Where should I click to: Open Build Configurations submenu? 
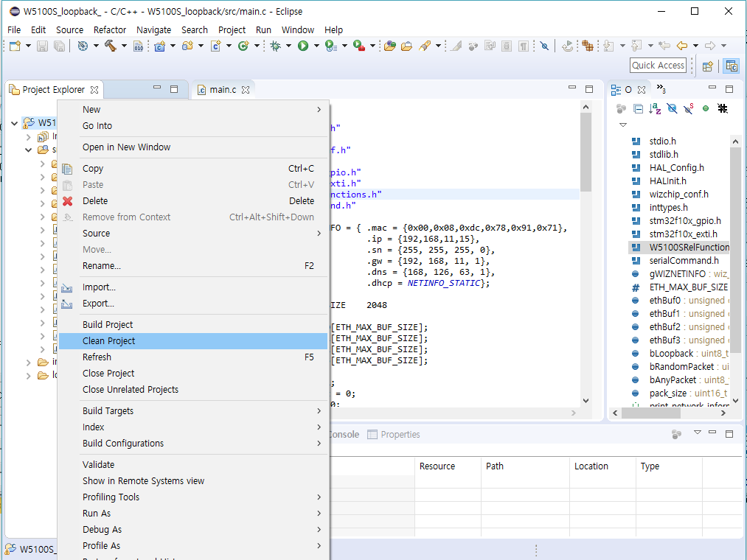(x=193, y=444)
